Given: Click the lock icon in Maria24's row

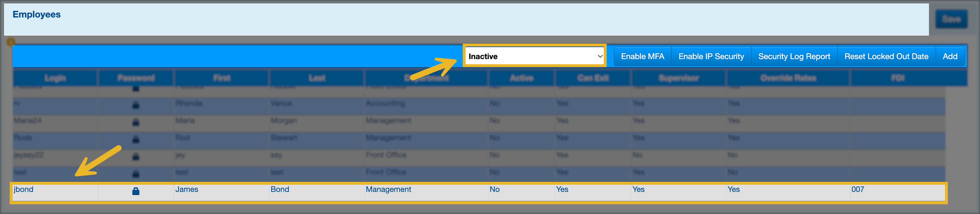Looking at the screenshot, I should coord(135,122).
